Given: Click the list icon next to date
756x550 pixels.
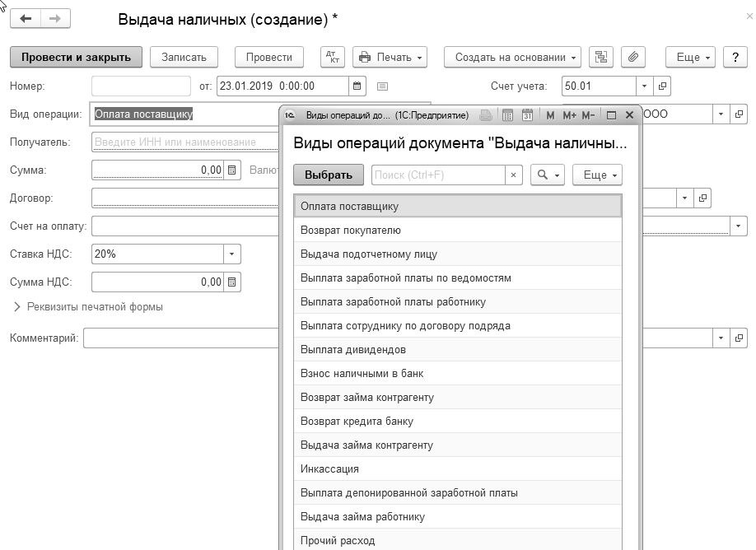Looking at the screenshot, I should tap(382, 86).
